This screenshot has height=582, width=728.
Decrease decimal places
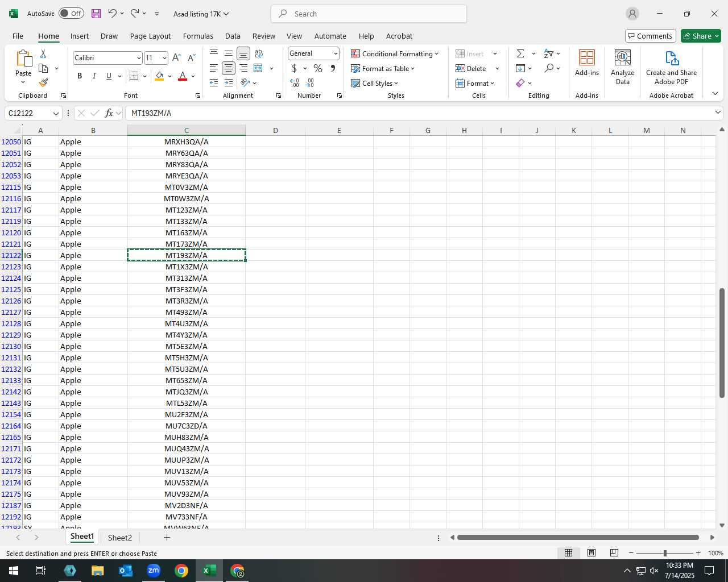click(310, 83)
